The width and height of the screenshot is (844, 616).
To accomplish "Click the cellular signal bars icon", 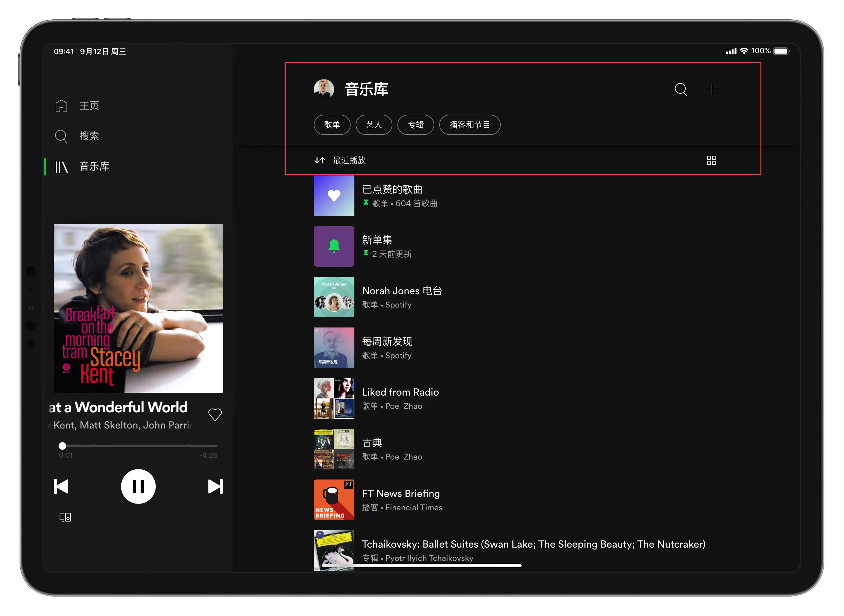I will tap(731, 51).
